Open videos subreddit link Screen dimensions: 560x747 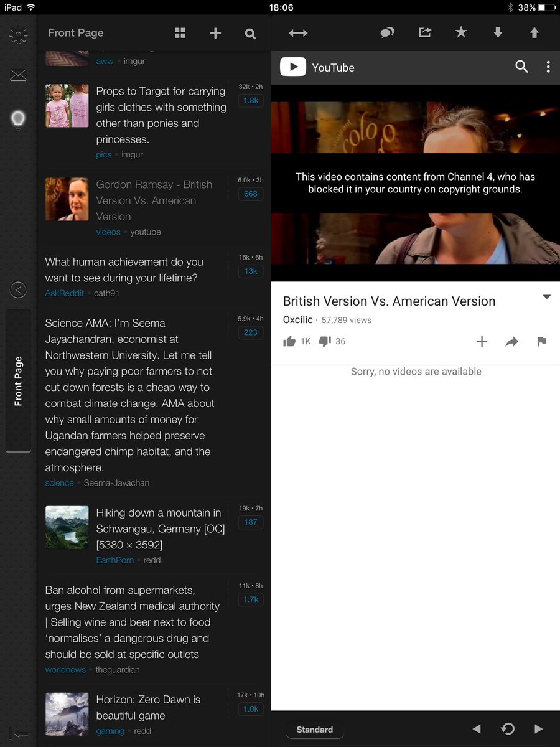click(x=108, y=232)
